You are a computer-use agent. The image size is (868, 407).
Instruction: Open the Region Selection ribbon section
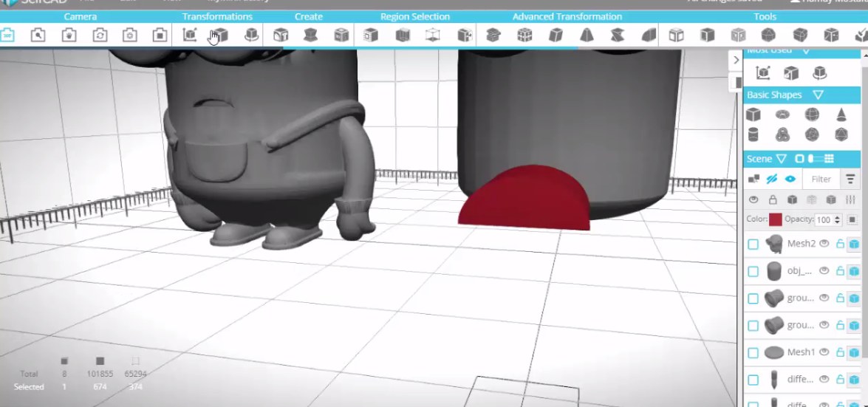tap(415, 16)
